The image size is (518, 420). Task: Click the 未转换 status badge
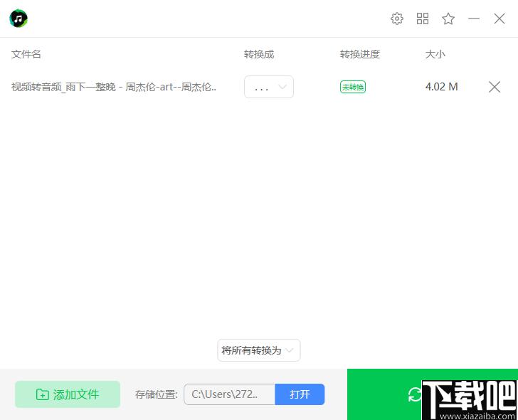click(x=353, y=87)
